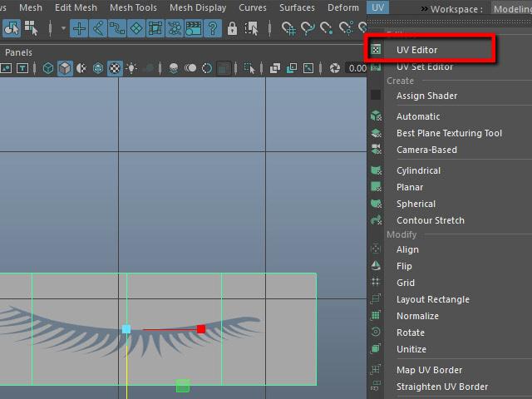
Task: Click the render clapperboard icon in toolbar
Action: tap(194, 28)
